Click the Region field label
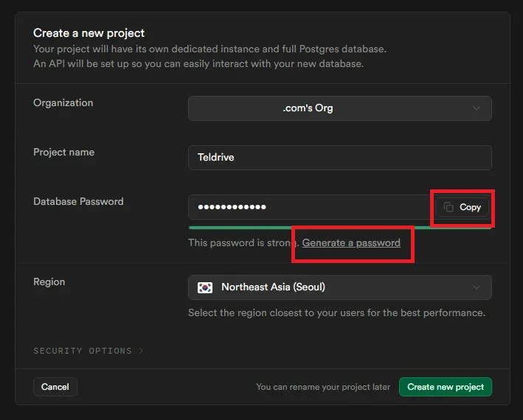This screenshot has height=420, width=523. (49, 282)
